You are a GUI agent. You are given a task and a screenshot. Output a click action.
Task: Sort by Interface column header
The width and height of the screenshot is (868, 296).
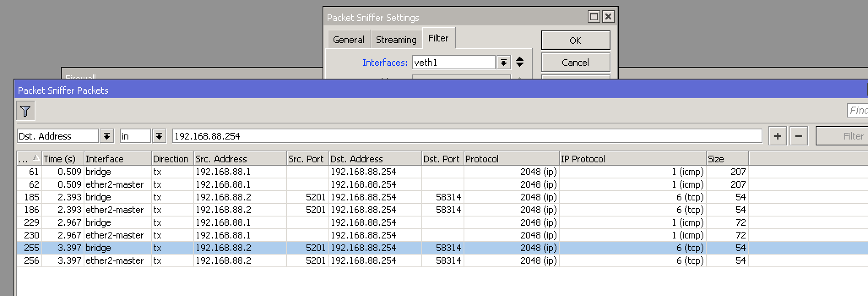point(117,159)
